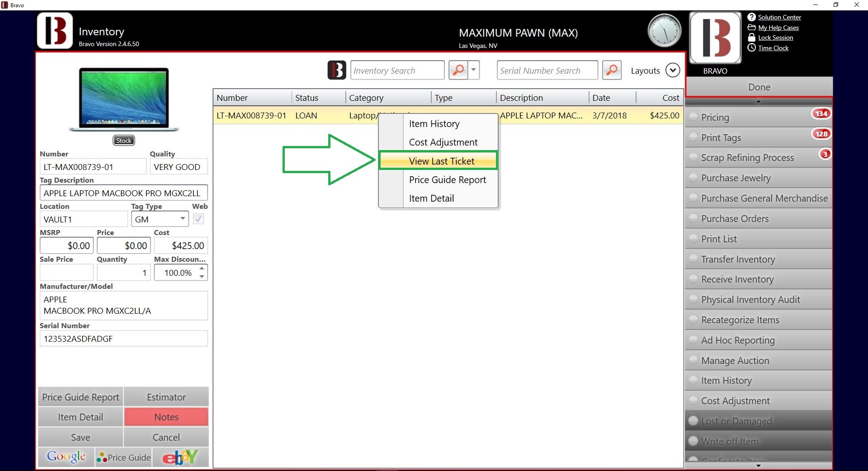868x471 pixels.
Task: Click the Scrap Refining badge showing 3
Action: (x=825, y=154)
